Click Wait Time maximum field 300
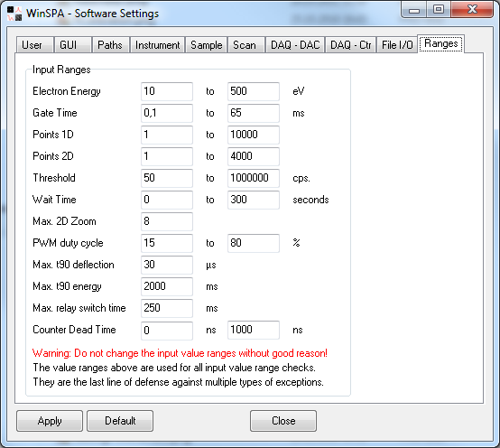The width and height of the screenshot is (500, 448). (254, 200)
